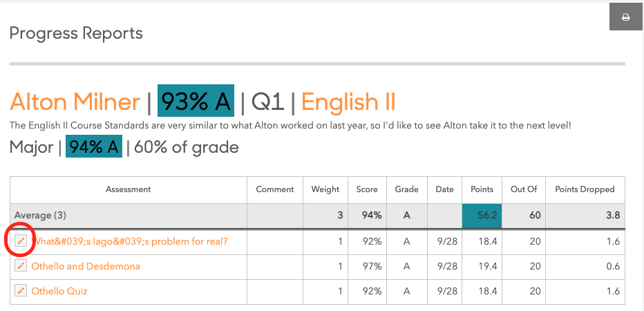Select the Assessment column header
The height and width of the screenshot is (311, 644).
pyautogui.click(x=128, y=189)
